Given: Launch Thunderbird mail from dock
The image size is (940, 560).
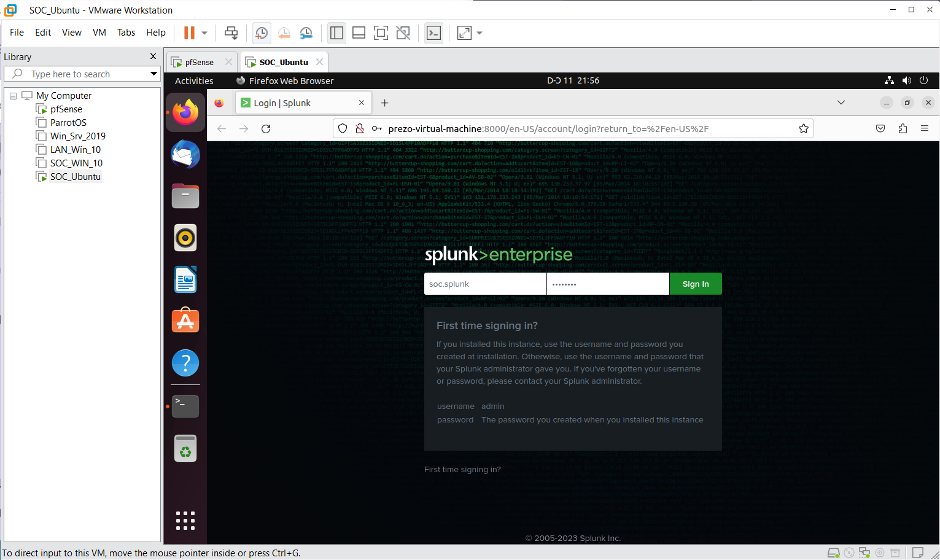Looking at the screenshot, I should click(185, 154).
